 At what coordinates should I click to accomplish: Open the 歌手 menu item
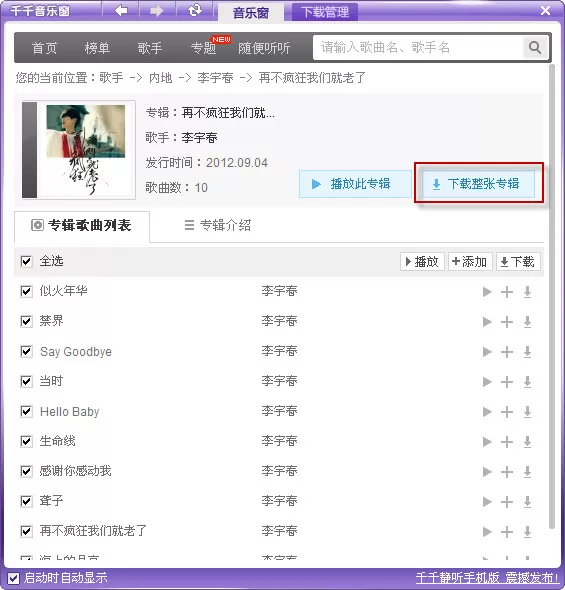pyautogui.click(x=150, y=48)
